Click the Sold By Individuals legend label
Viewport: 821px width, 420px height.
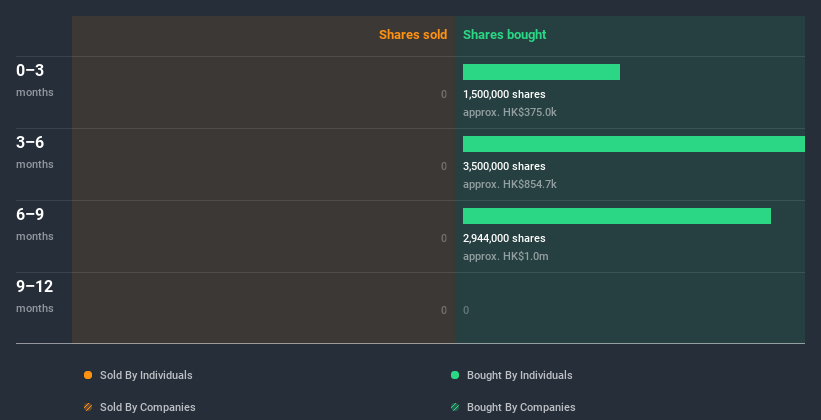coord(146,375)
